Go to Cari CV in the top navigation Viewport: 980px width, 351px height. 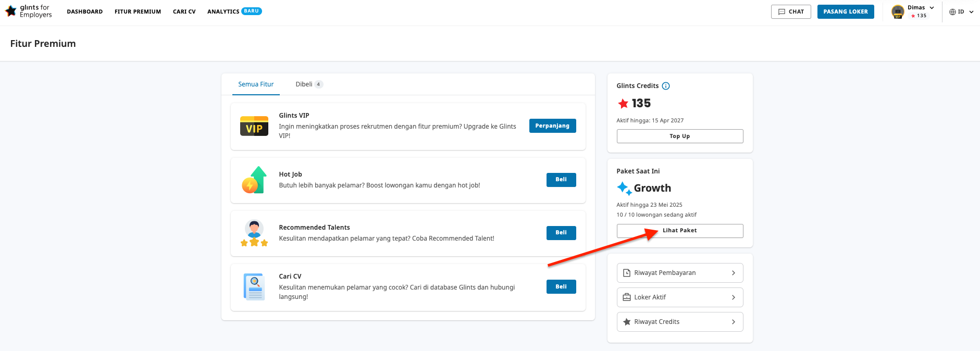tap(184, 11)
